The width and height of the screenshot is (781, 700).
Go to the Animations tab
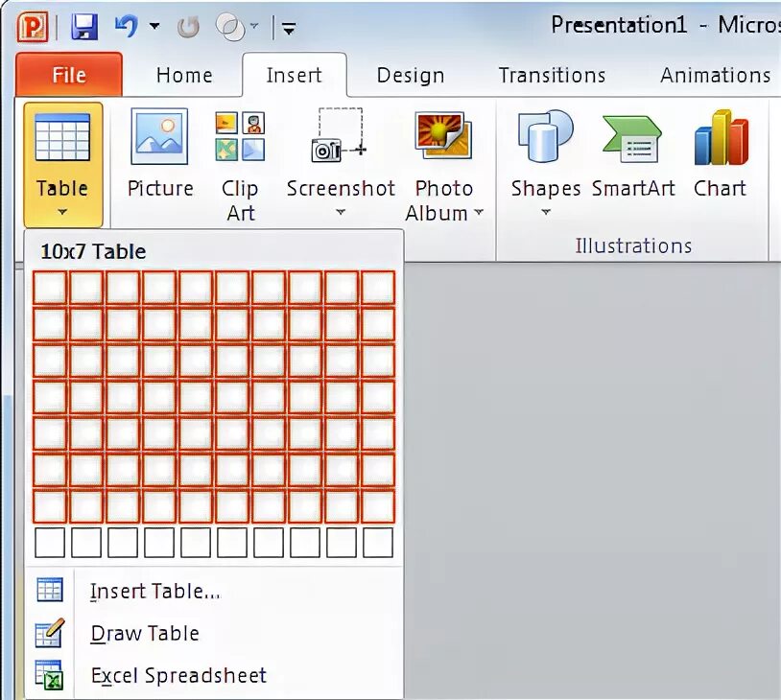715,75
